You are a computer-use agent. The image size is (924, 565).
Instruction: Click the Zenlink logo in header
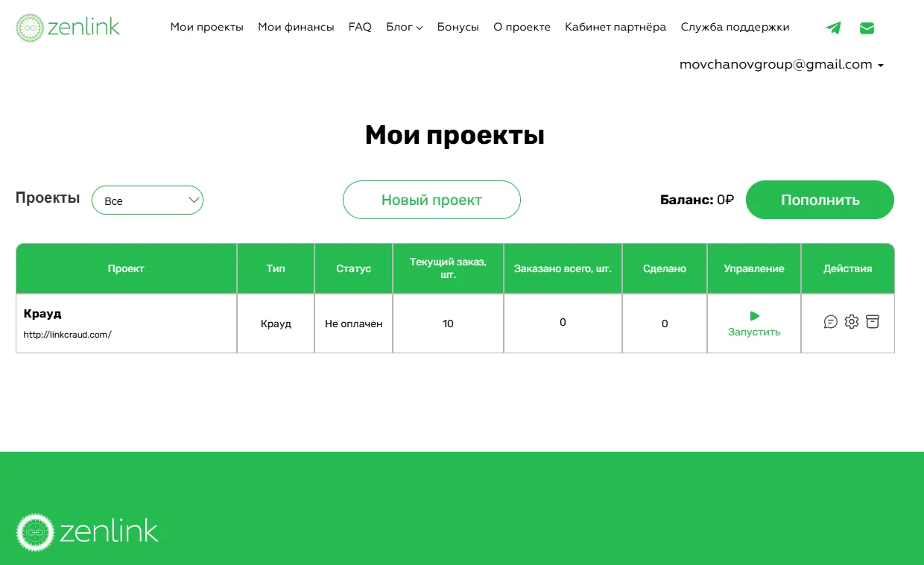coord(68,28)
